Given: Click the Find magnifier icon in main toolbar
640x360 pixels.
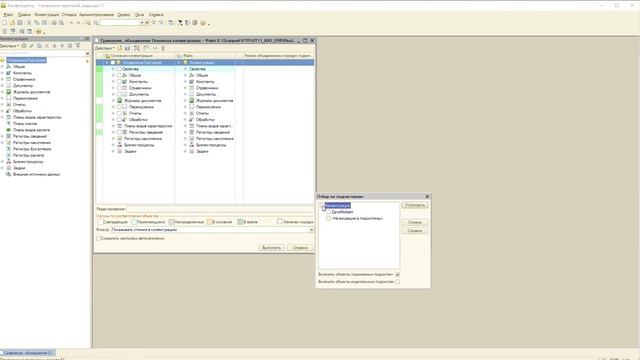Looking at the screenshot, I should click(88, 23).
